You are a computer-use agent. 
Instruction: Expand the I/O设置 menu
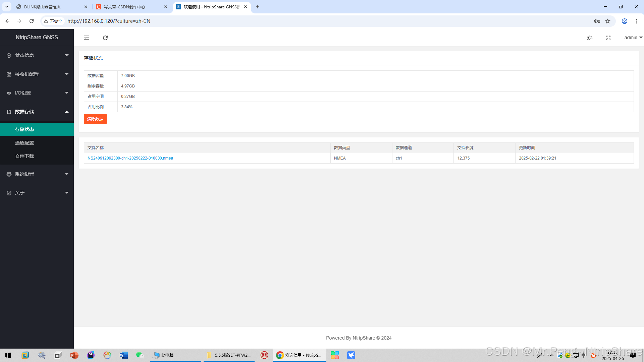(x=37, y=93)
